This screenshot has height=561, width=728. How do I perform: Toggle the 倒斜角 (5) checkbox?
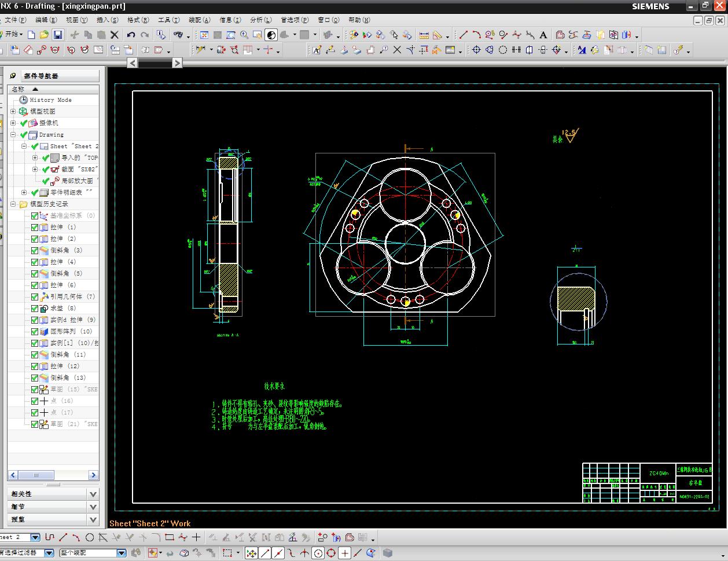[35, 274]
